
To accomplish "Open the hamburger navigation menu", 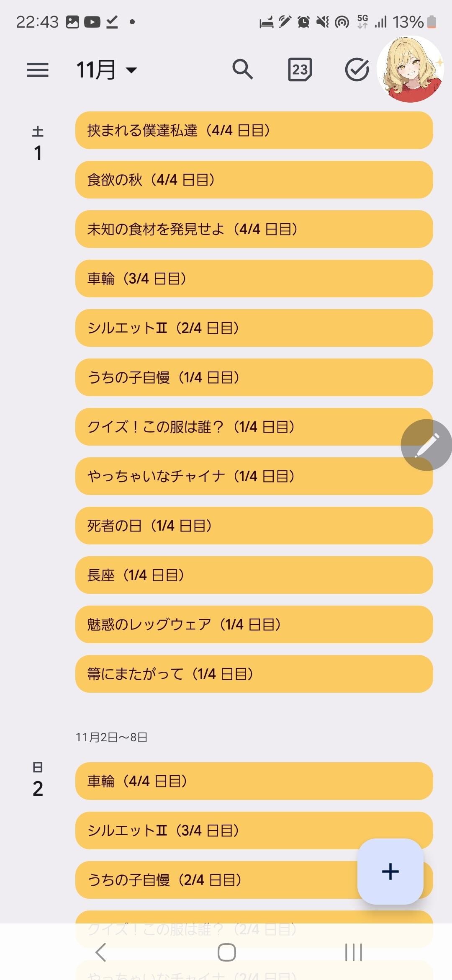I will point(38,70).
